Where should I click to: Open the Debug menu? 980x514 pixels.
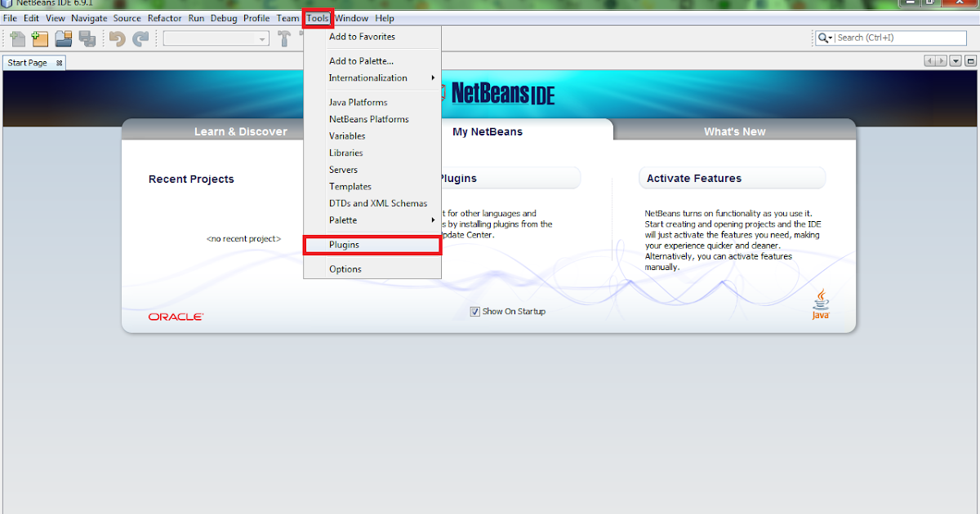(x=224, y=18)
